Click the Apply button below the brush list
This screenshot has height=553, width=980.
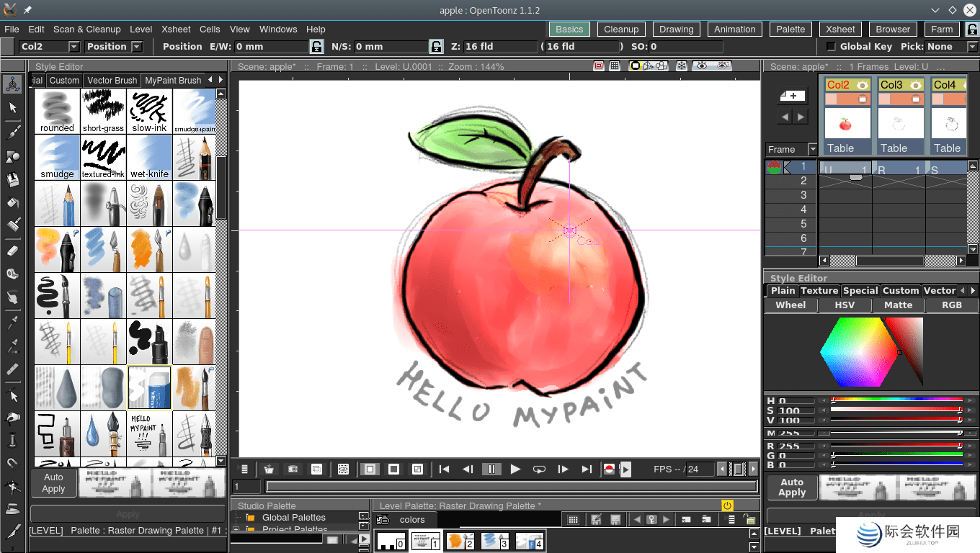click(128, 514)
